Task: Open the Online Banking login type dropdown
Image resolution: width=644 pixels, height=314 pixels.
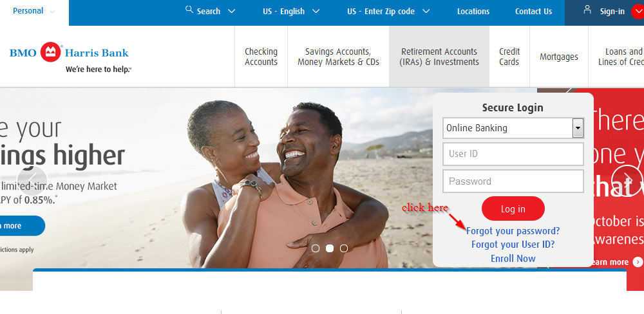Action: pos(513,128)
